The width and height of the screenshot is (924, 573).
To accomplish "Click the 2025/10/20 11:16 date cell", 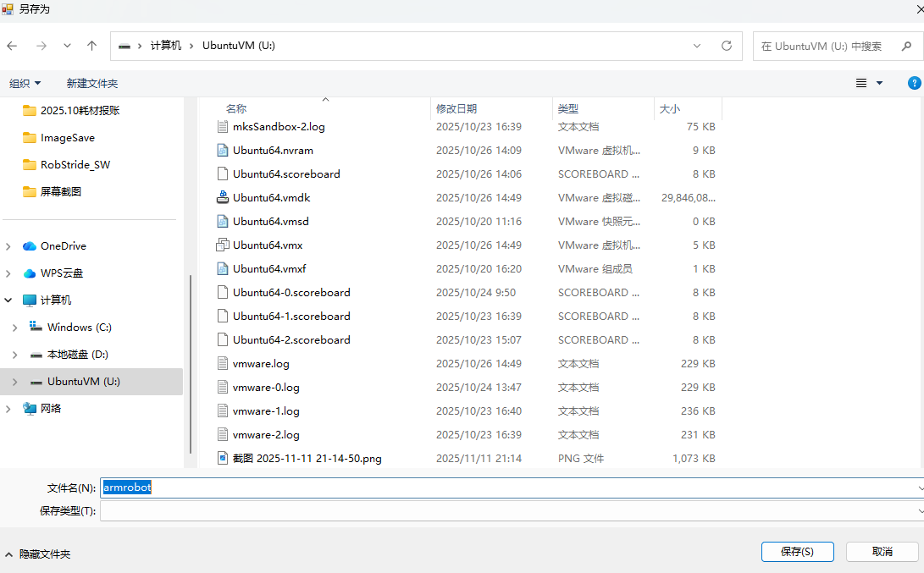I will click(x=479, y=222).
